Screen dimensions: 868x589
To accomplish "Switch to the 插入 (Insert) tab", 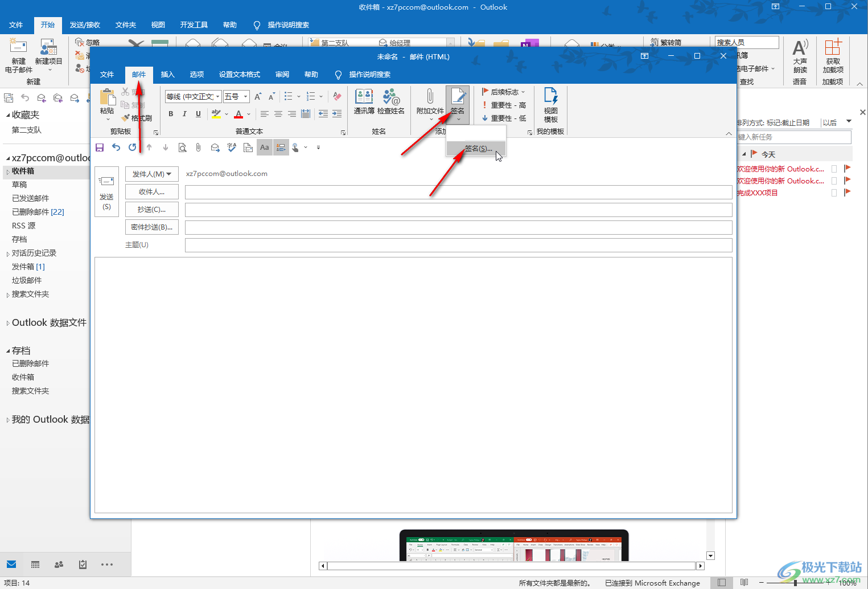I will [167, 75].
